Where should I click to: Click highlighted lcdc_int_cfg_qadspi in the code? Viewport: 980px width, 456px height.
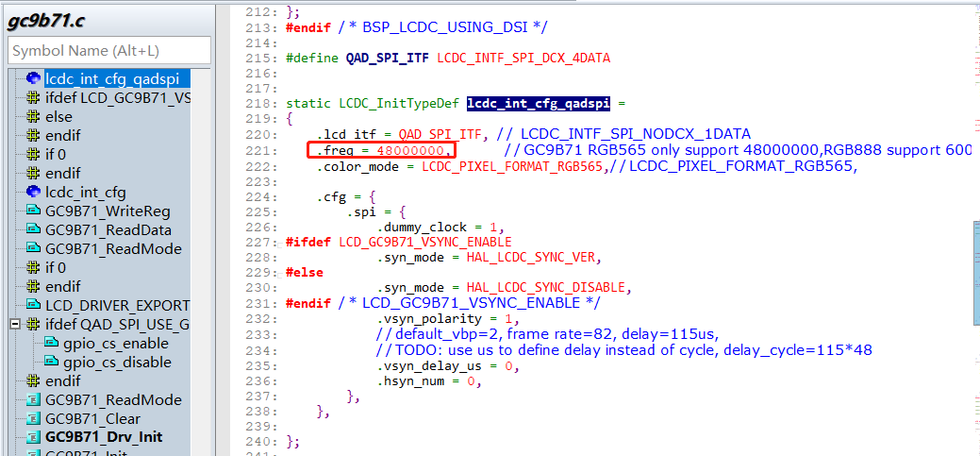click(x=539, y=104)
